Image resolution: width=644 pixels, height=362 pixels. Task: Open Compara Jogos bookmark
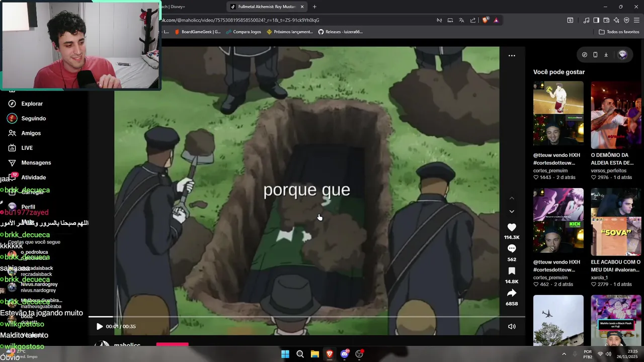coord(244,32)
